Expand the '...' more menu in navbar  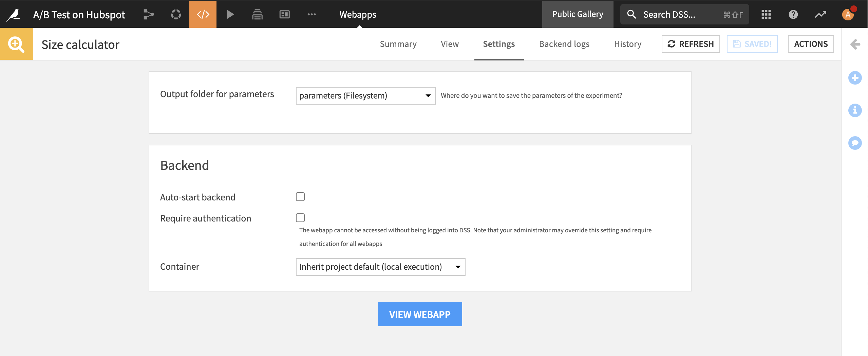(312, 14)
